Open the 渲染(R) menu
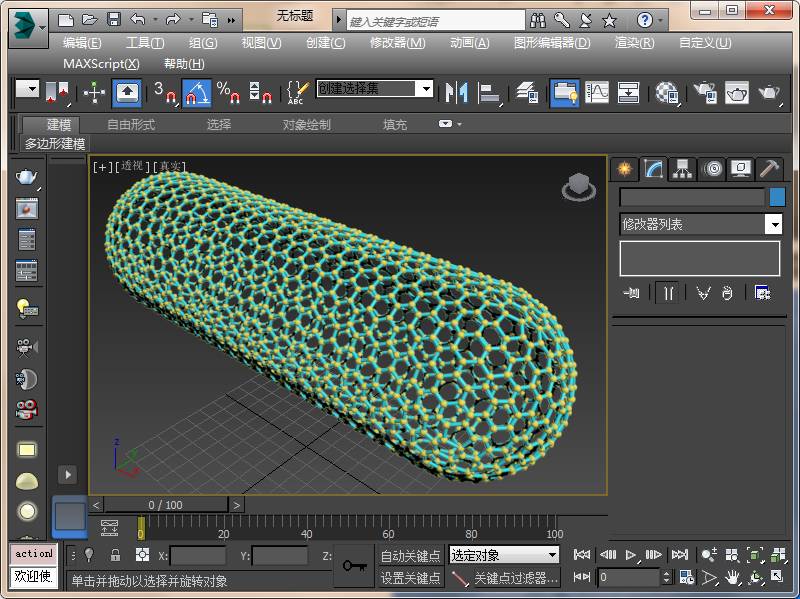Image resolution: width=800 pixels, height=599 pixels. pos(634,43)
